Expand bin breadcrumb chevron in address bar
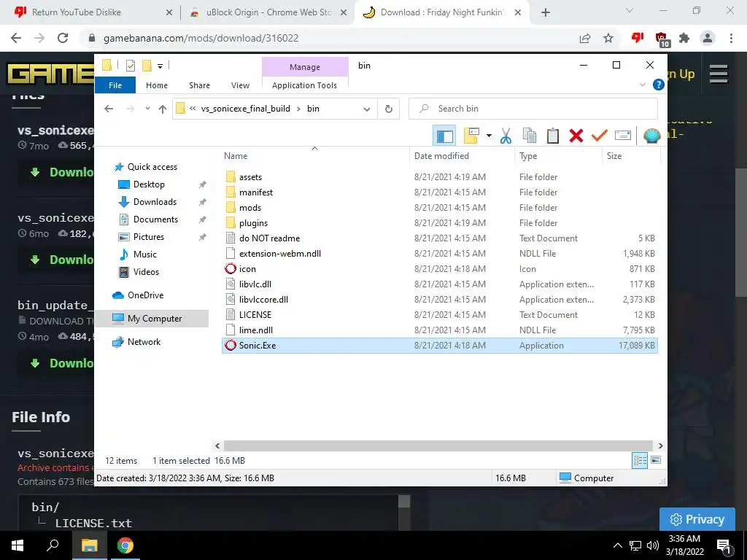Viewport: 747px width, 560px height. click(x=298, y=109)
